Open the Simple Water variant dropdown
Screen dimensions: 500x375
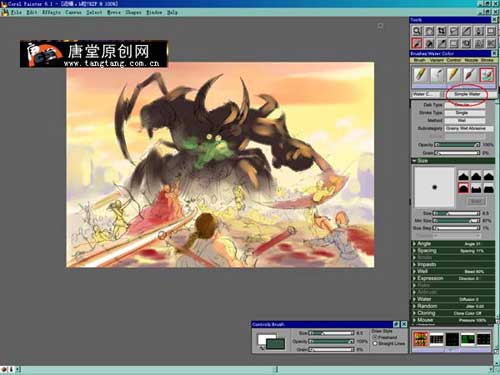coord(467,94)
